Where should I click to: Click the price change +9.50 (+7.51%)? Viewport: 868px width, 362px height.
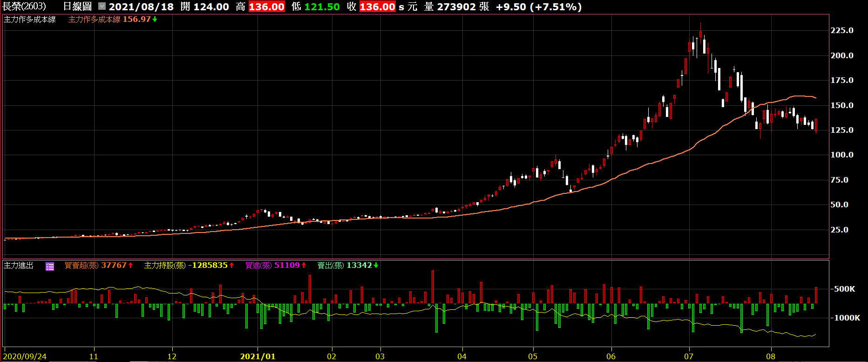539,7
